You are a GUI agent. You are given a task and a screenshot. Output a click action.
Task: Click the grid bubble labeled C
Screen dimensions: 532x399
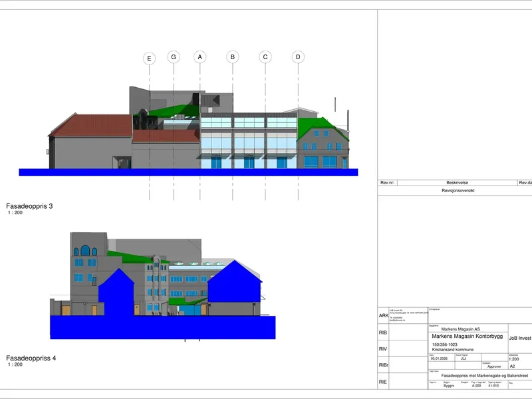(265, 57)
